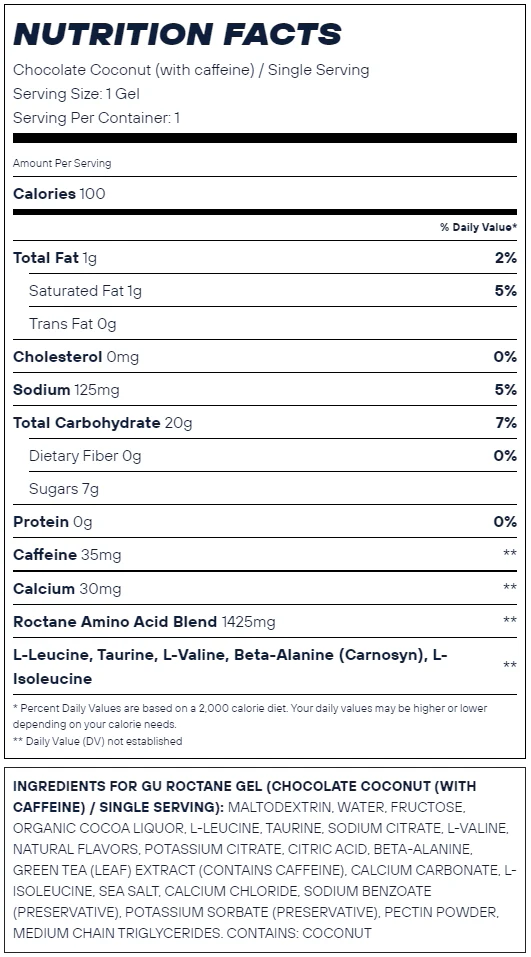Select the Roctane Amino Acid Blend row
Image resolution: width=531 pixels, height=957 pixels.
click(x=265, y=621)
